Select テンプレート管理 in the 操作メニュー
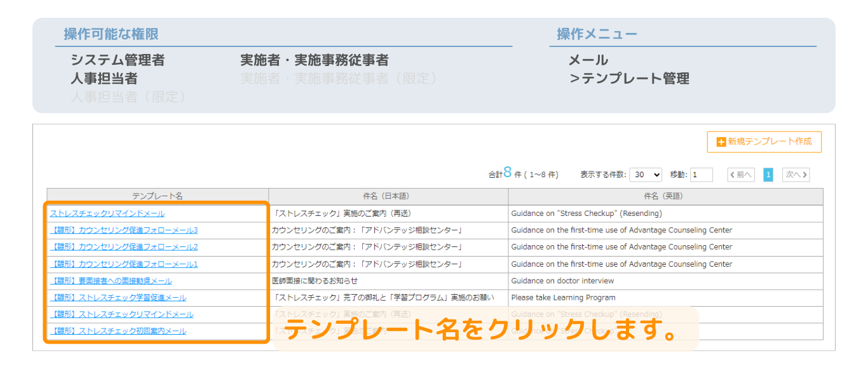Screen dimensions: 868x369 click(630, 79)
